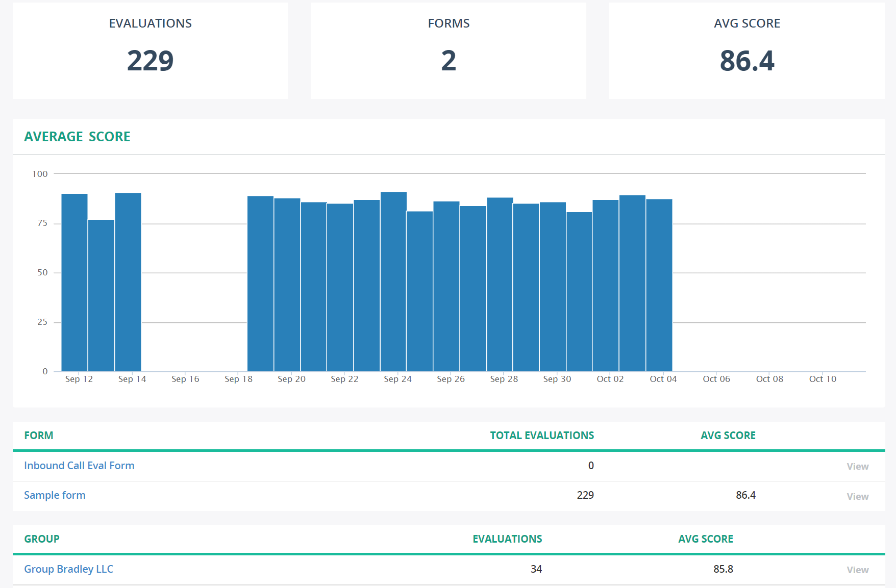The width and height of the screenshot is (896, 588).
Task: Click the AVERAGE SCORE chart title
Action: [78, 137]
